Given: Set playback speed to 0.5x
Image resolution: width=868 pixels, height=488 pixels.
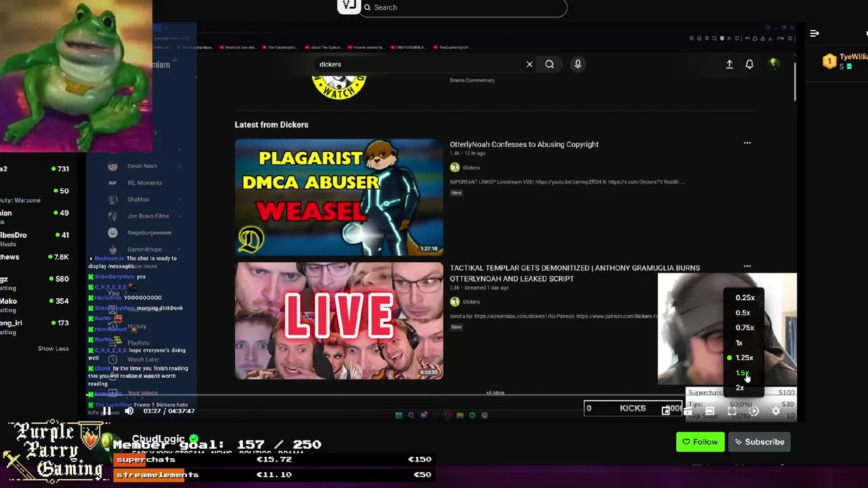Looking at the screenshot, I should [743, 312].
